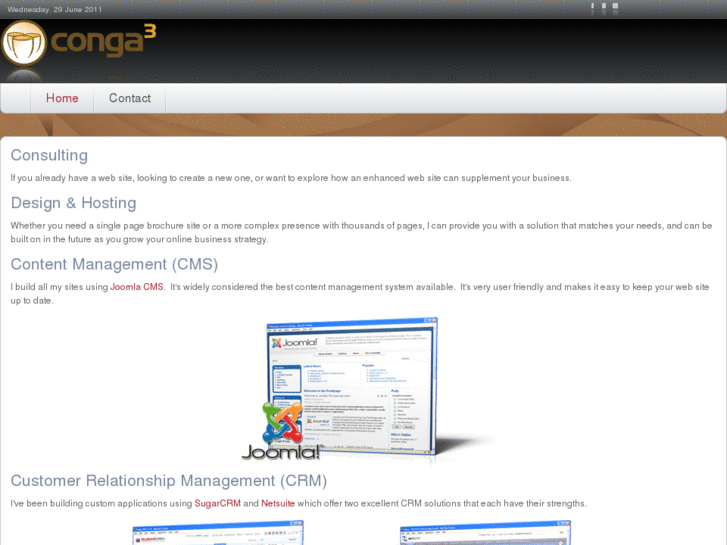Screen dimensions: 727x545
Task: Open the Home menu item
Action: pos(62,98)
